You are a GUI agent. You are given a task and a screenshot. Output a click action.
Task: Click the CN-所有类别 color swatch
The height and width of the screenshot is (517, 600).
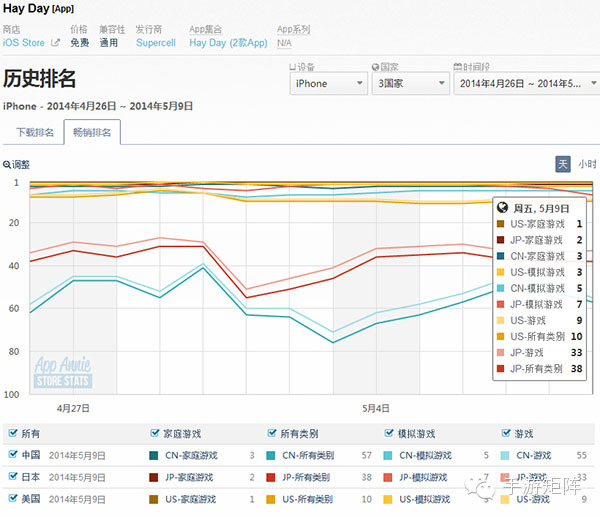coord(271,455)
